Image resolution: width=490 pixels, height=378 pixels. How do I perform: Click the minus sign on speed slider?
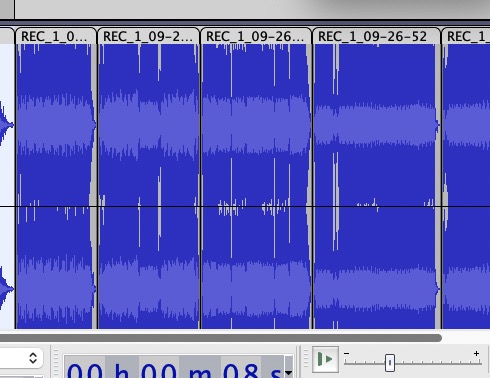(347, 353)
